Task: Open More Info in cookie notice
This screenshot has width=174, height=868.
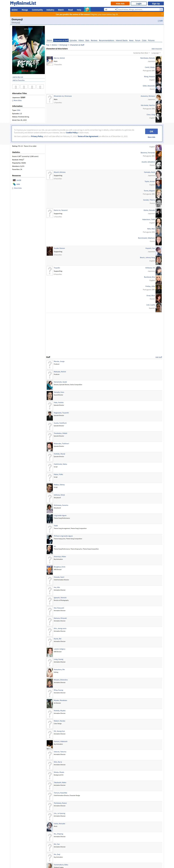Action: 151,137
